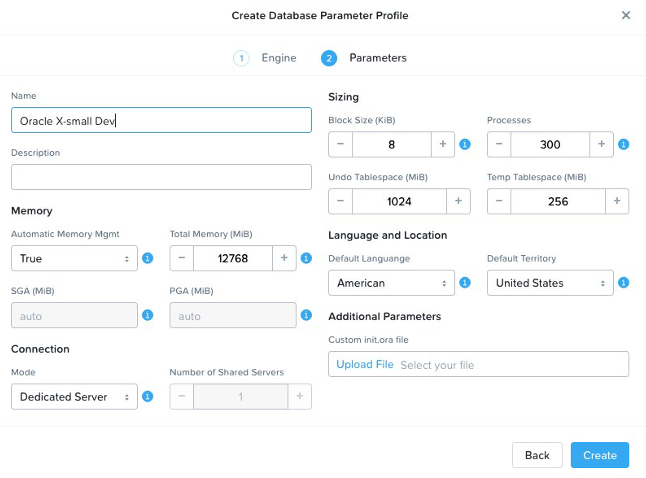Open Connection Mode Dedicated Server dropdown
Screen dimensions: 646x478
(x=74, y=396)
